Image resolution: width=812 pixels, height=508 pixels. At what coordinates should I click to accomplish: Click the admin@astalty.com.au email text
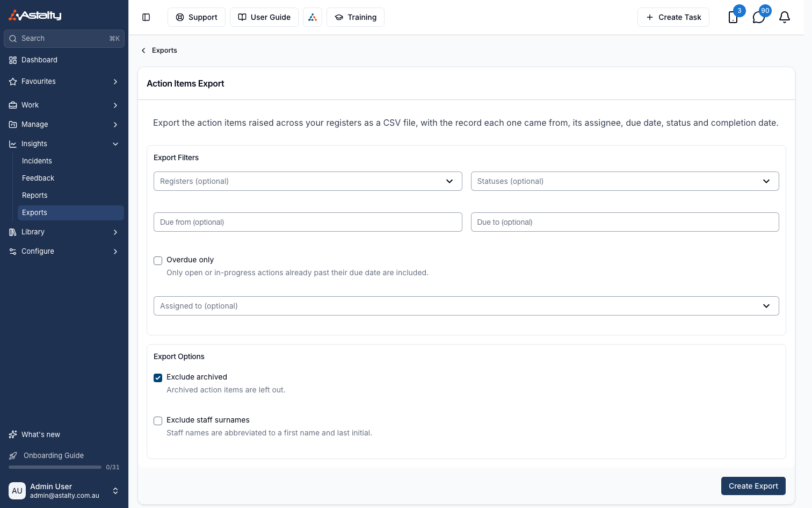pyautogui.click(x=64, y=496)
